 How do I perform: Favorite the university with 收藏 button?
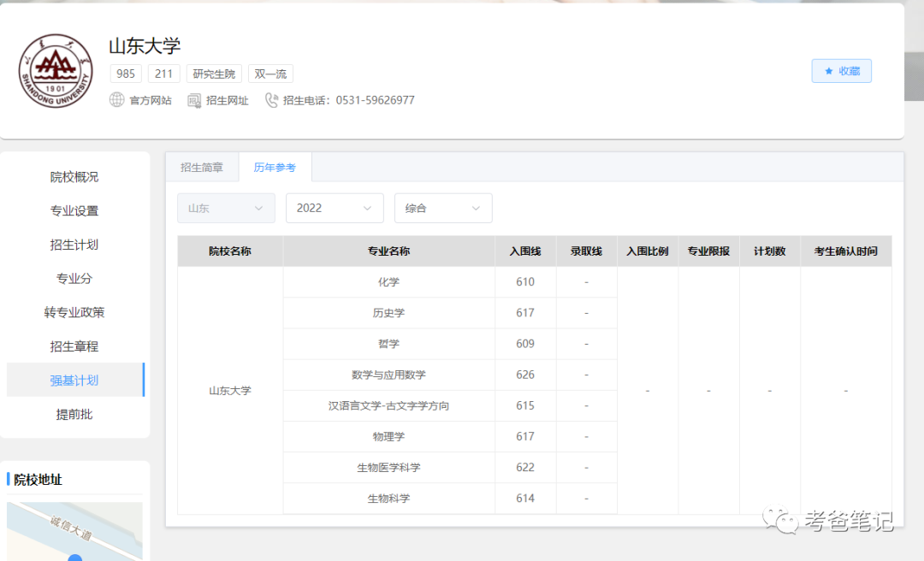(842, 71)
